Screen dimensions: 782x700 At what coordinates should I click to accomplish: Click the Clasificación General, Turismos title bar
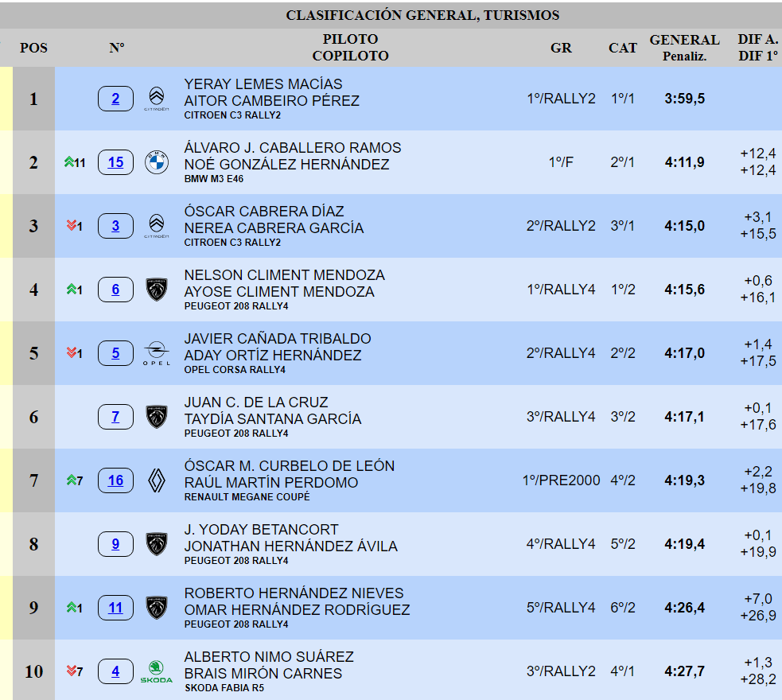(422, 15)
